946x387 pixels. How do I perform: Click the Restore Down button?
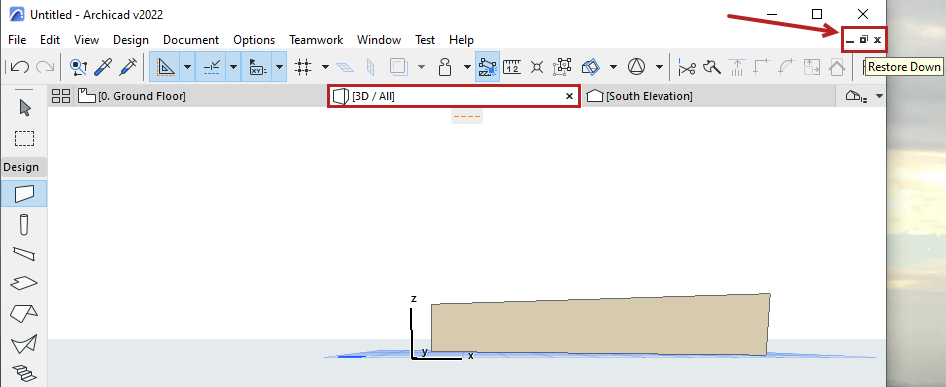[x=864, y=40]
